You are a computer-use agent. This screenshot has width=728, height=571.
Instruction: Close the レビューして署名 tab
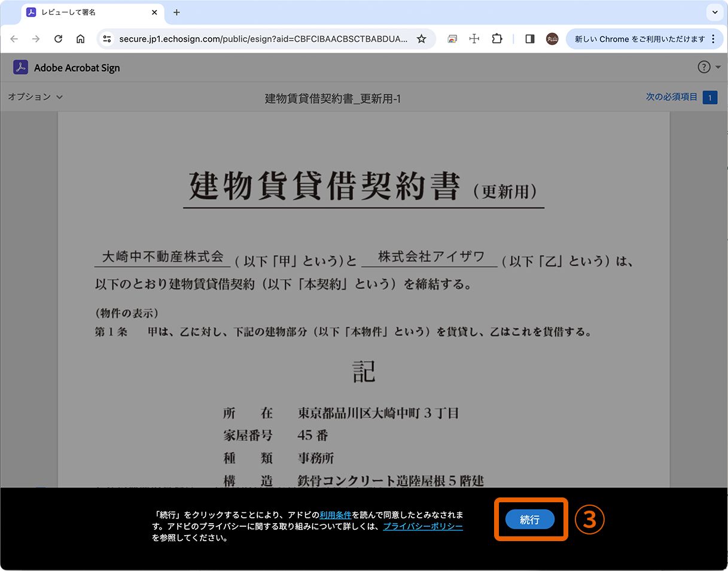point(154,12)
